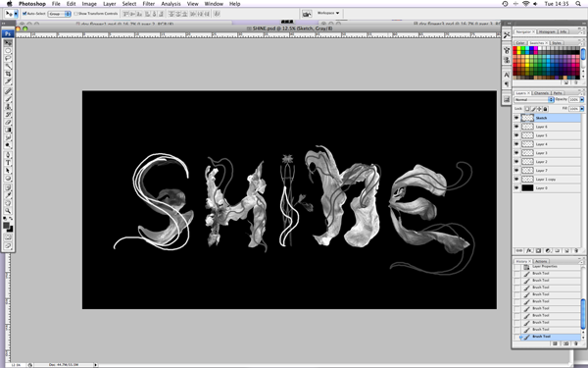The height and width of the screenshot is (368, 588).
Task: Select the Hand tool
Action: point(8,203)
